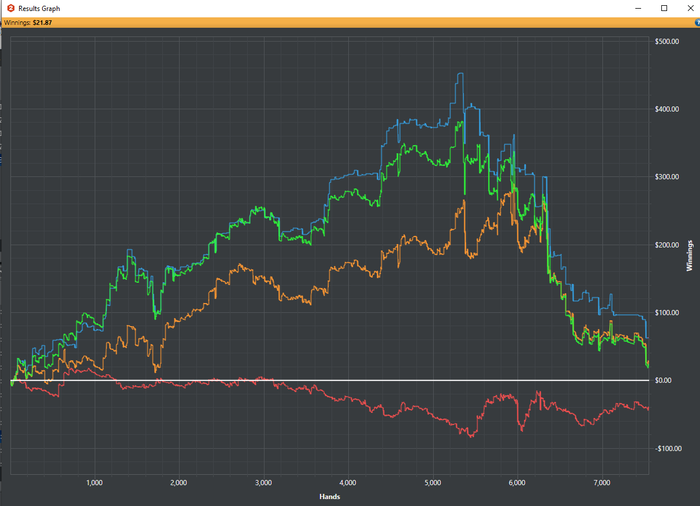Click the $400.00 axis label
700x506 pixels.
pos(667,109)
